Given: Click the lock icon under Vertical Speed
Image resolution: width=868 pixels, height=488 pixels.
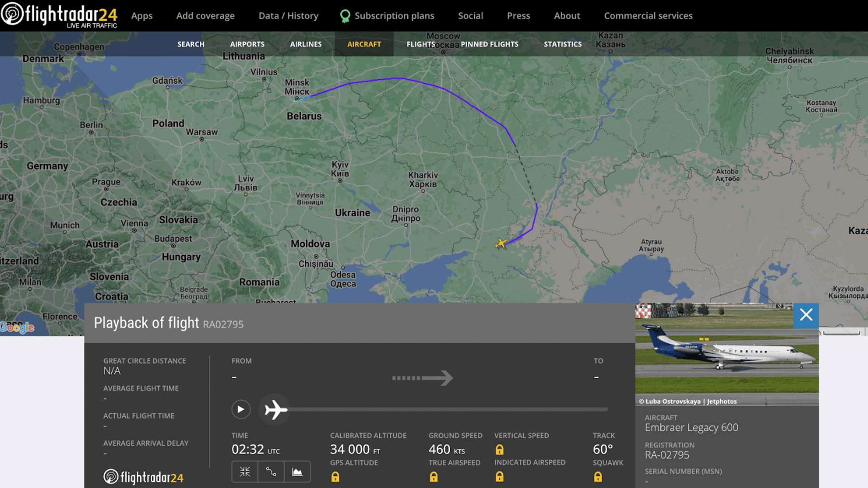Looking at the screenshot, I should pyautogui.click(x=499, y=450).
